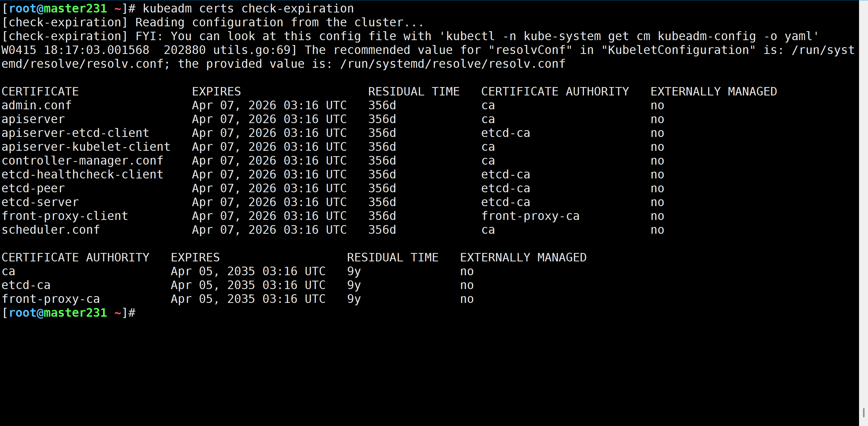Click the kubeadm certs check-expiration command
Image resolution: width=868 pixels, height=426 pixels.
(x=248, y=8)
